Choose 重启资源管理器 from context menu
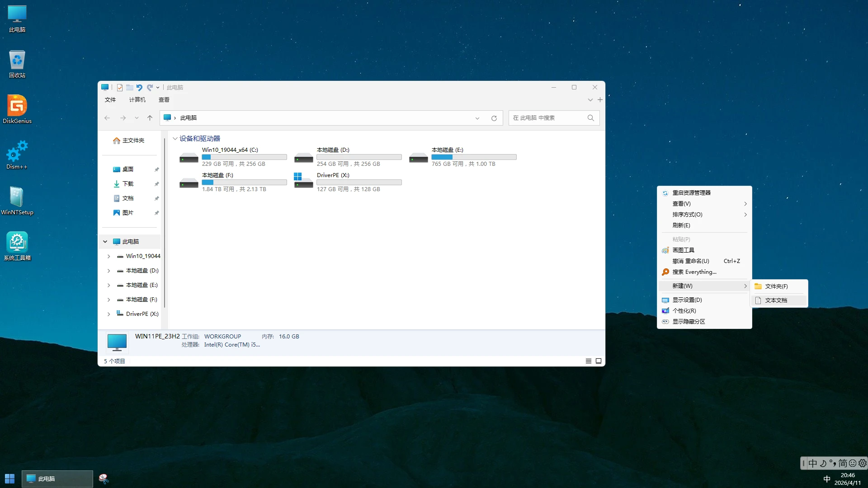Screen dimensions: 868x488 coord(704,193)
